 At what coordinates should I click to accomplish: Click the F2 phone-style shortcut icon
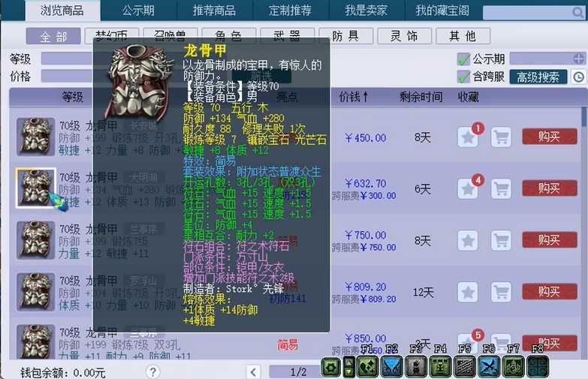pos(367,367)
